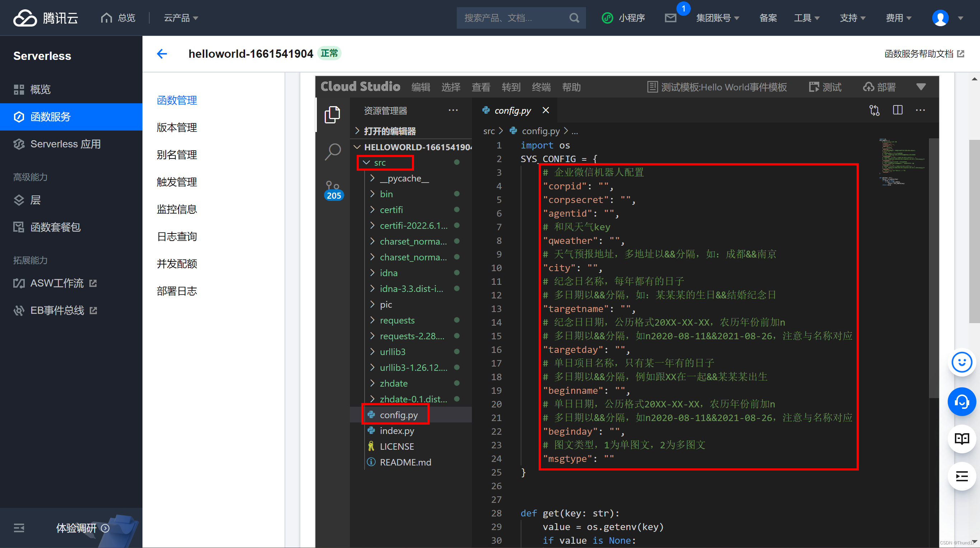Open the 帮助 menu
The image size is (980, 548).
pos(571,87)
